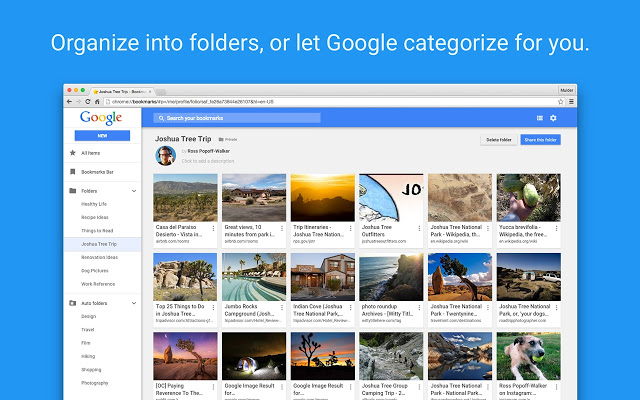The width and height of the screenshot is (640, 400).
Task: Select Joshua Tree Trip folder in sidebar
Action: pyautogui.click(x=102, y=244)
